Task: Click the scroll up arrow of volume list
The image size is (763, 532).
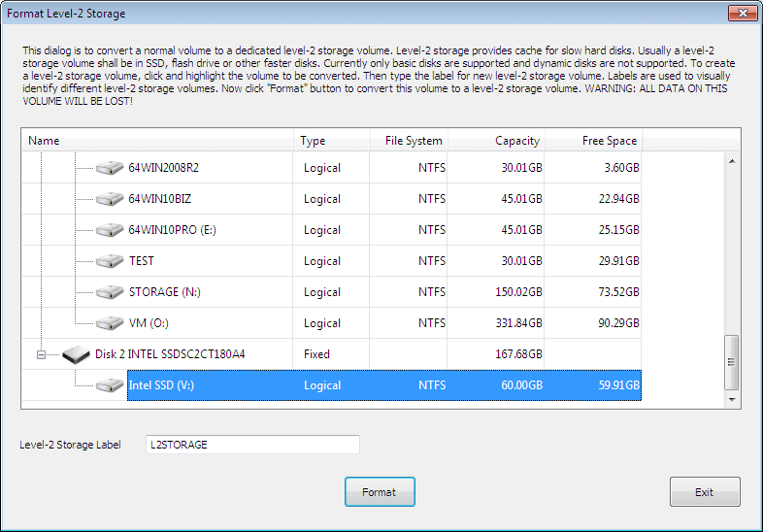Action: pyautogui.click(x=732, y=161)
